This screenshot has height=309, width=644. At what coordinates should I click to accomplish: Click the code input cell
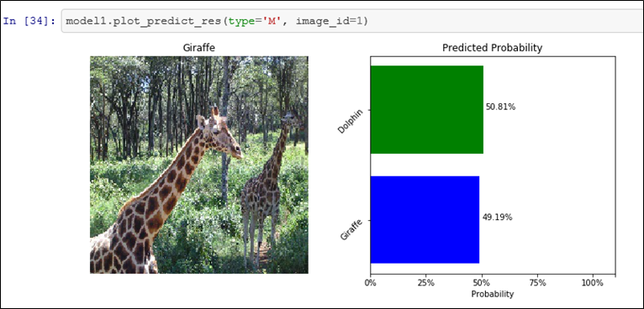tap(352, 21)
